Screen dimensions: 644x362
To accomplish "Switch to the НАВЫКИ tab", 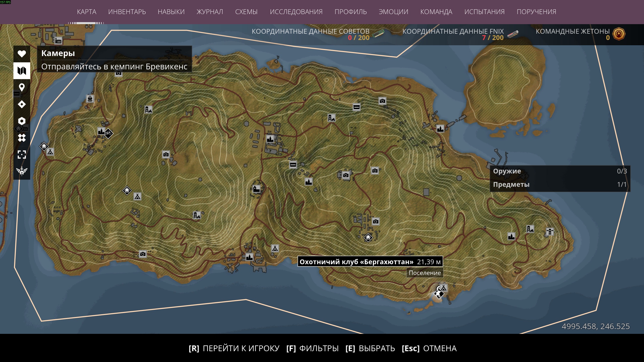I will point(171,12).
